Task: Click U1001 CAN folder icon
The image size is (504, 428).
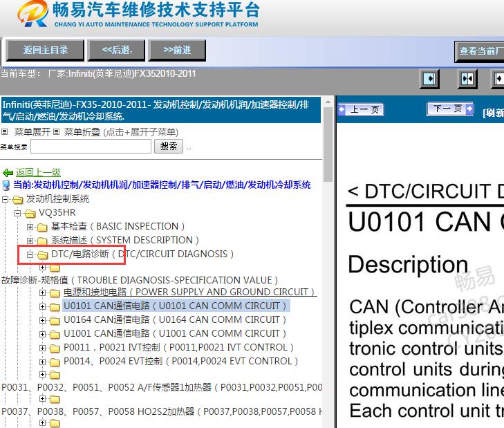Action: pyautogui.click(x=55, y=335)
